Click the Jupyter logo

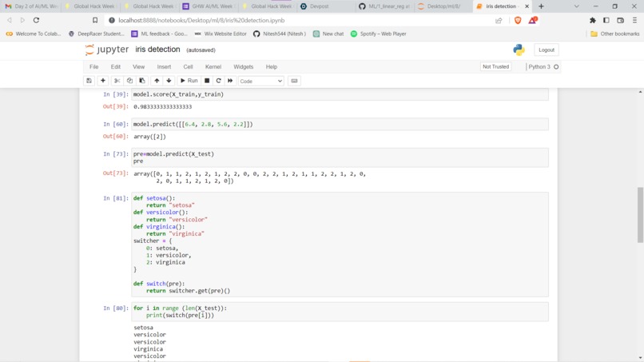click(x=107, y=50)
